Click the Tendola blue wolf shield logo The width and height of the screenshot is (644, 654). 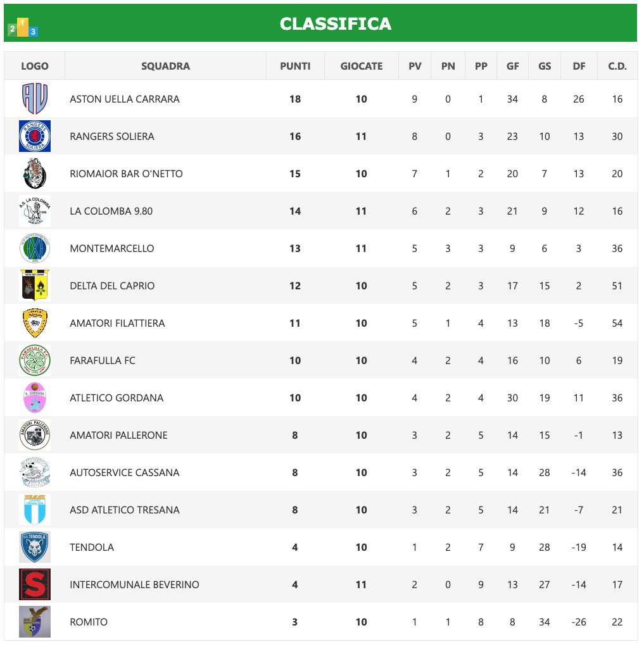coord(35,547)
